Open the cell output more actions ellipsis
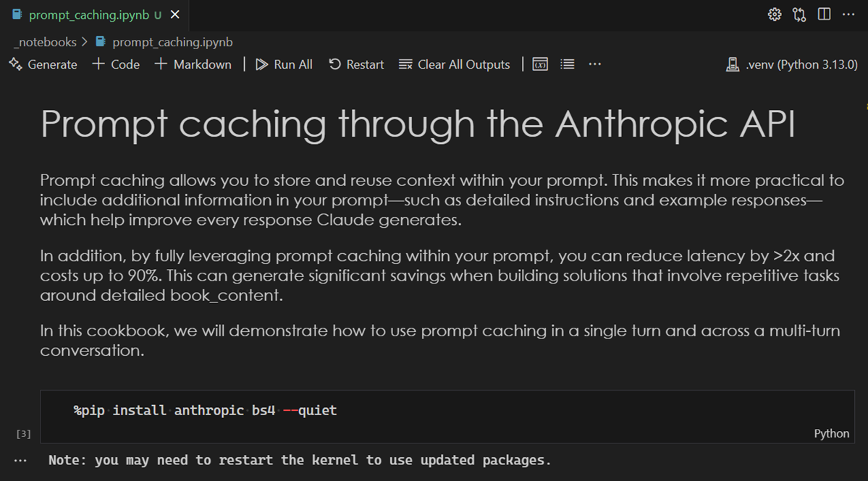The height and width of the screenshot is (481, 868). (20, 460)
